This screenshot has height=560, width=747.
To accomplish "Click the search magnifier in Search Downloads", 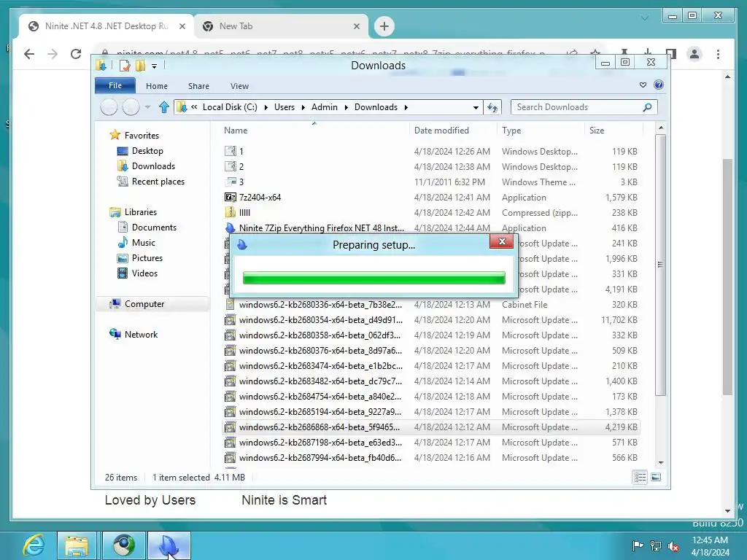I will pos(647,107).
